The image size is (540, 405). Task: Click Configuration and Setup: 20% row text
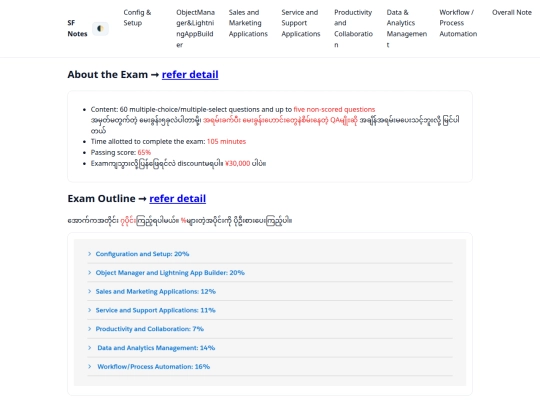click(142, 254)
